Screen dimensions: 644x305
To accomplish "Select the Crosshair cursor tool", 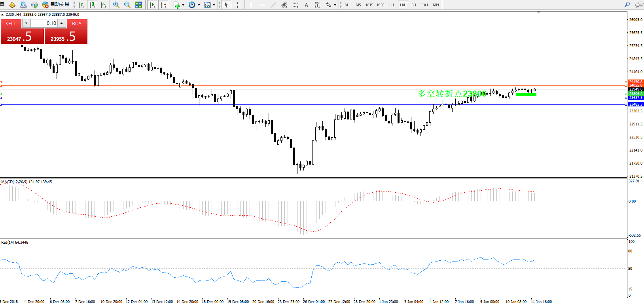I will coord(237,5).
